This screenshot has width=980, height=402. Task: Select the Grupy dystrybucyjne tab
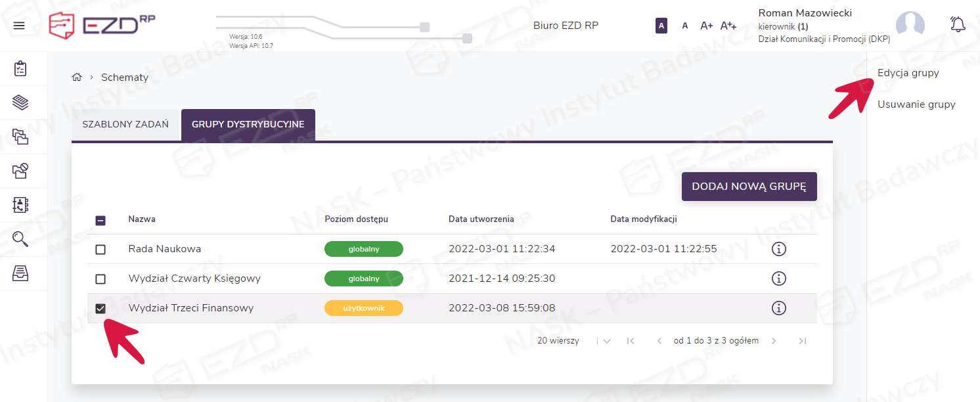point(248,124)
